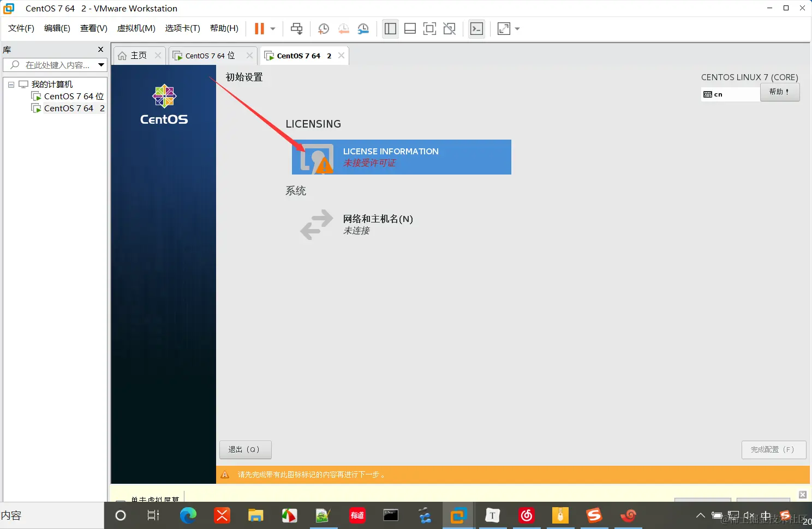Click the 中 input method indicator
This screenshot has height=529, width=812.
click(x=766, y=515)
